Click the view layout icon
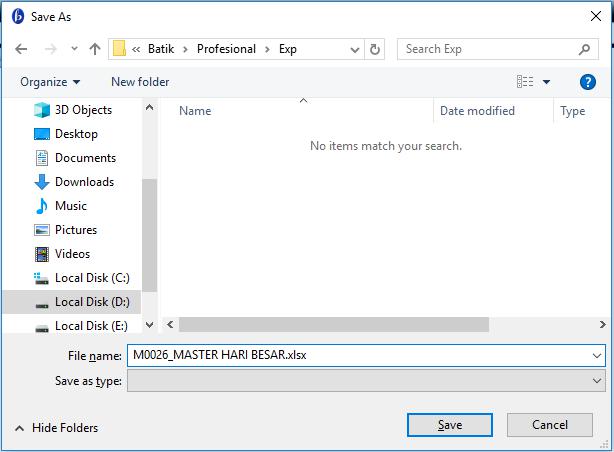This screenshot has width=614, height=452. (525, 82)
